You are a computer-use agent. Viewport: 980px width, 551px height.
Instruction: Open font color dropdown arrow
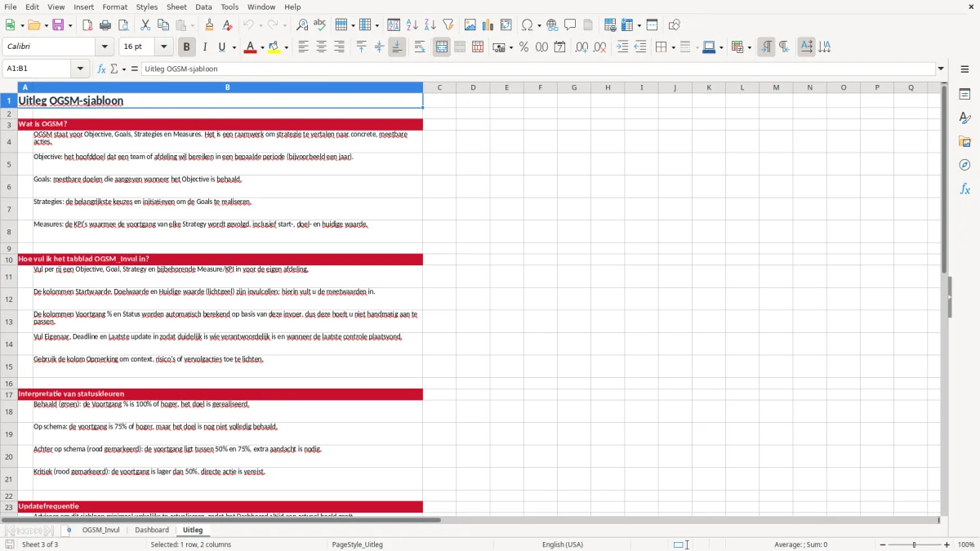(262, 47)
